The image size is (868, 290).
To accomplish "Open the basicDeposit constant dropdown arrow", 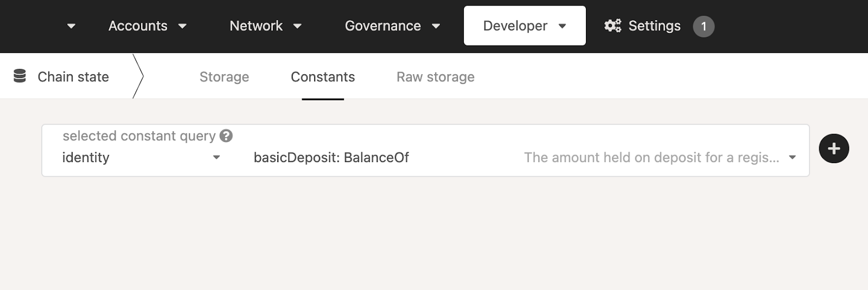I will click(792, 158).
